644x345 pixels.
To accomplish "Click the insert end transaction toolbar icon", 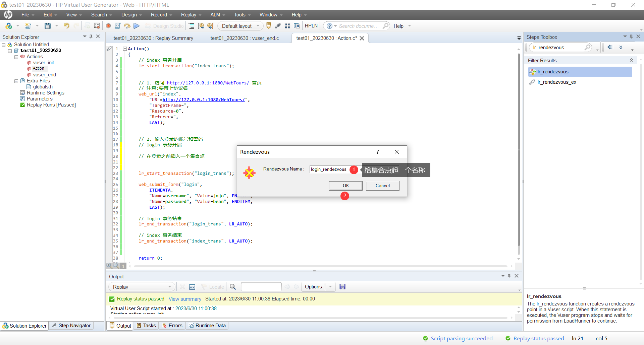I will coord(210,26).
